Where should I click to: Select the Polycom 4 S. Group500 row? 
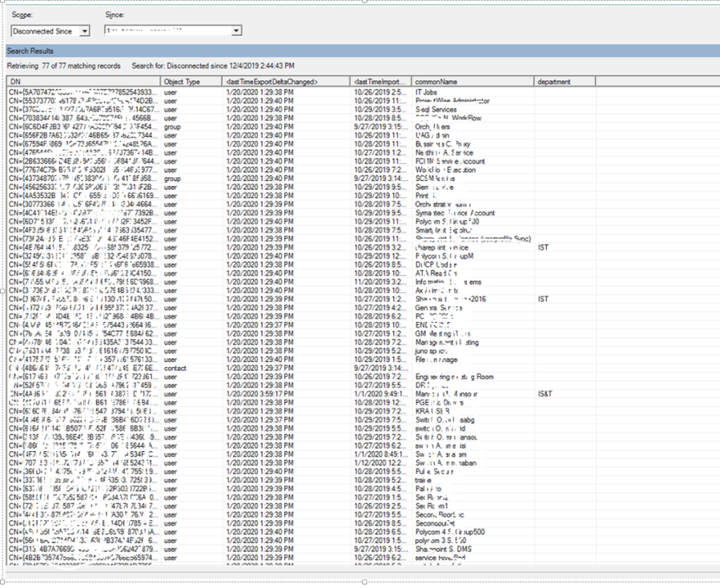tap(453, 530)
